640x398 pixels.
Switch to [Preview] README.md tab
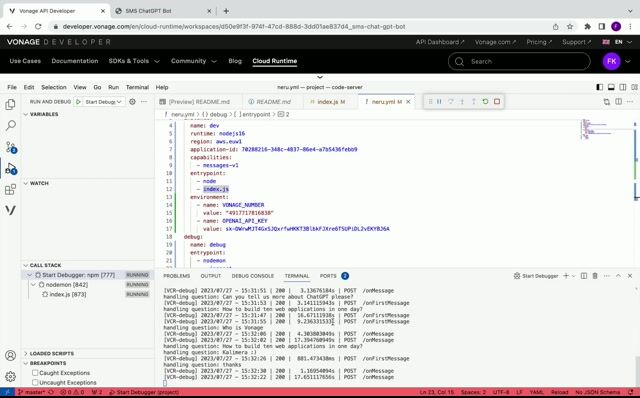point(198,102)
